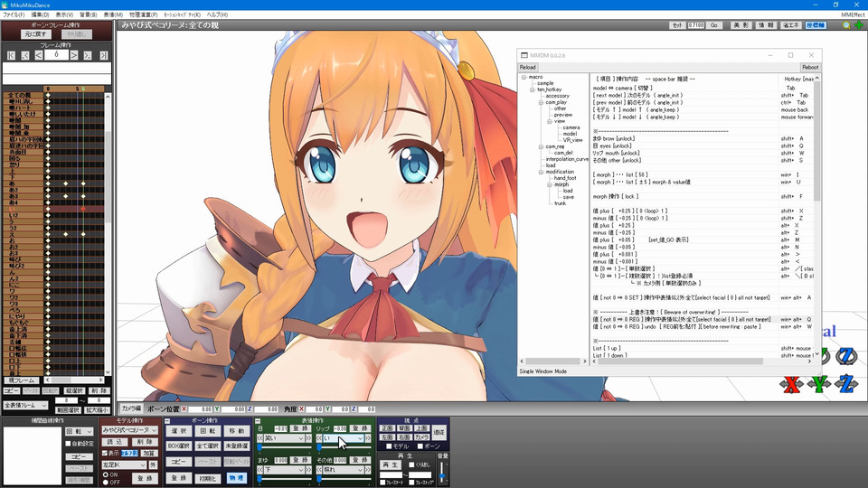Click the current frame number field
868x488 pixels.
tap(56, 55)
